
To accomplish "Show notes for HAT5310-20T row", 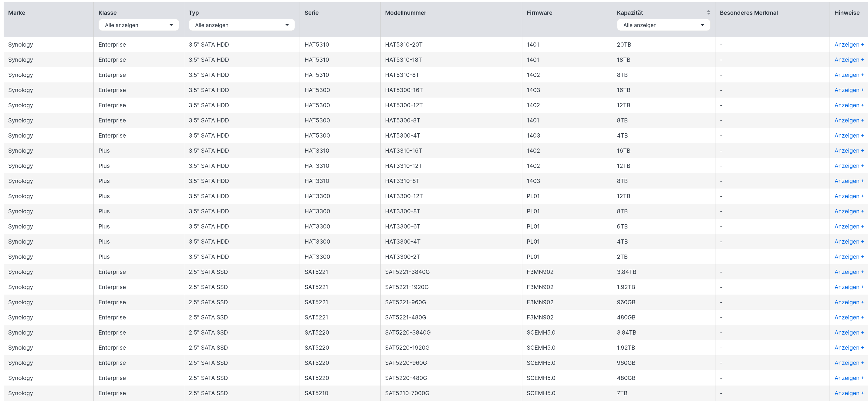I will [x=849, y=45].
